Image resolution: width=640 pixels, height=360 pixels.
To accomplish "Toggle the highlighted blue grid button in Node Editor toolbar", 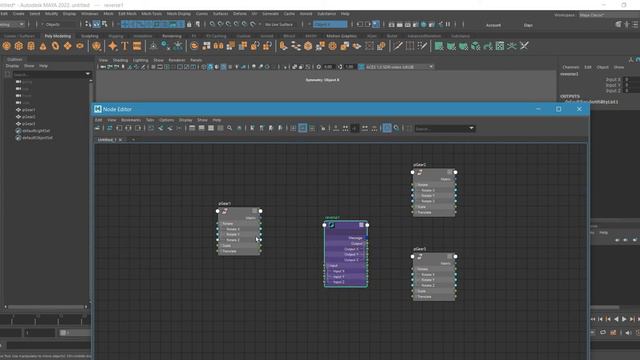I will [x=303, y=128].
